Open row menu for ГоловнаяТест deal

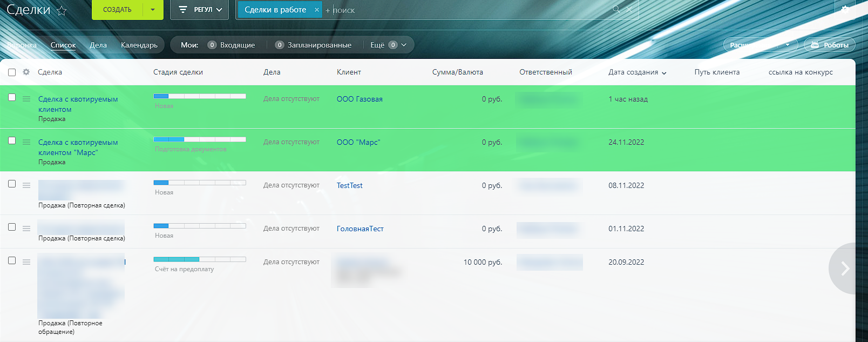click(x=26, y=229)
